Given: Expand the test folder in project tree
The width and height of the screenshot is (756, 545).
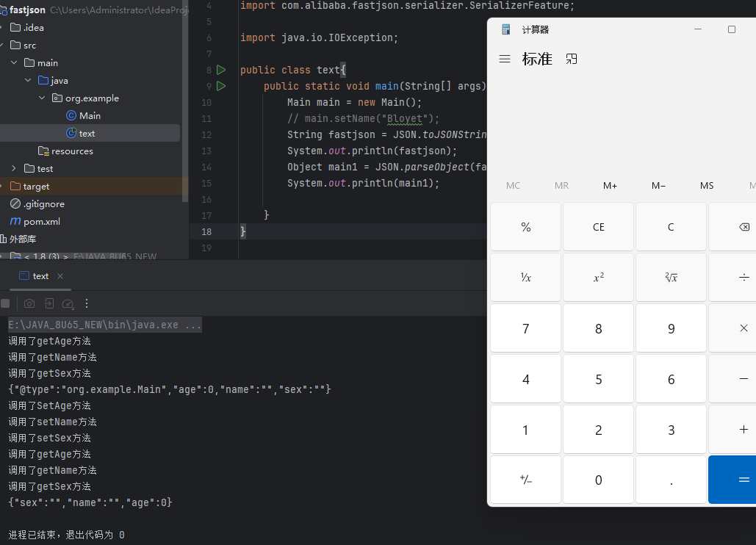Looking at the screenshot, I should (15, 168).
